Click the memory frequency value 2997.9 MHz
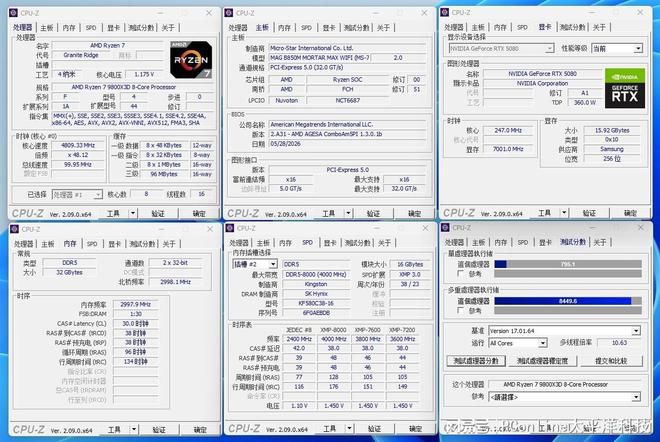Viewport: 660px width, 442px height. tap(136, 304)
